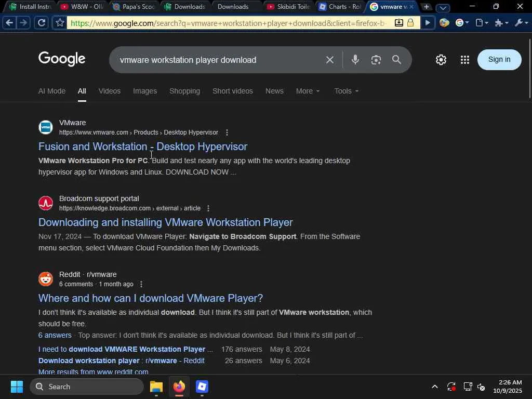The image size is (532, 399).
Task: Switch to AI Mode search
Action: 52,91
